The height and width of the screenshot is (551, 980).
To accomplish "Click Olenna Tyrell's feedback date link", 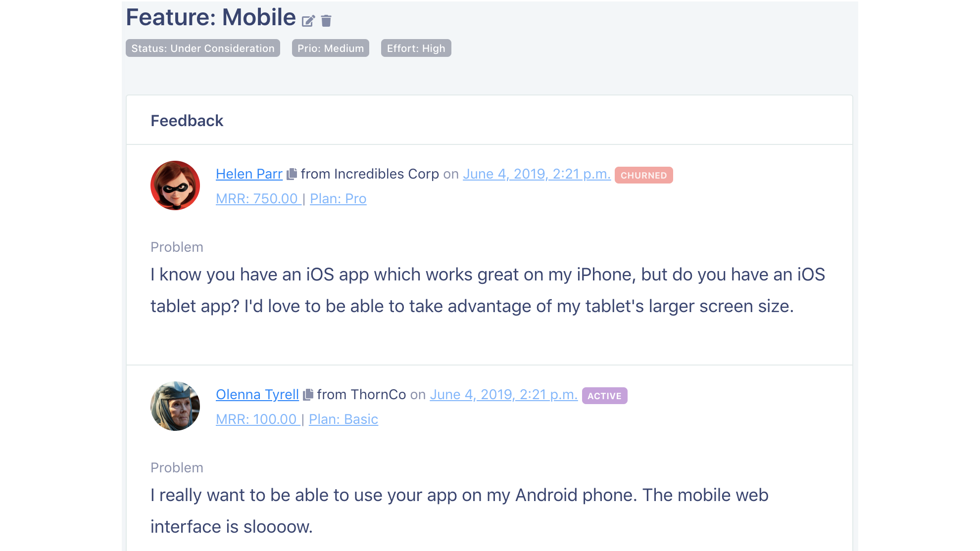I will (x=503, y=395).
